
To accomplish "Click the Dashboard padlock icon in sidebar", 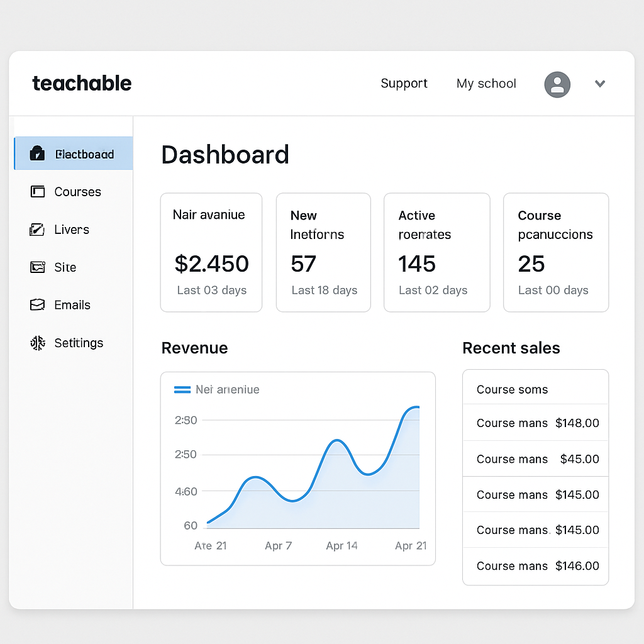I will (x=38, y=153).
